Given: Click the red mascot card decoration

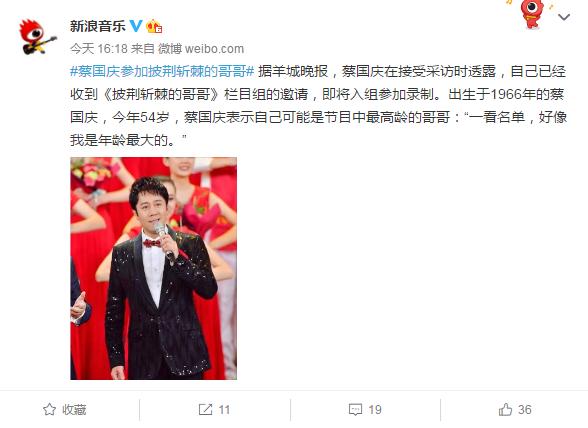Looking at the screenshot, I should [532, 13].
